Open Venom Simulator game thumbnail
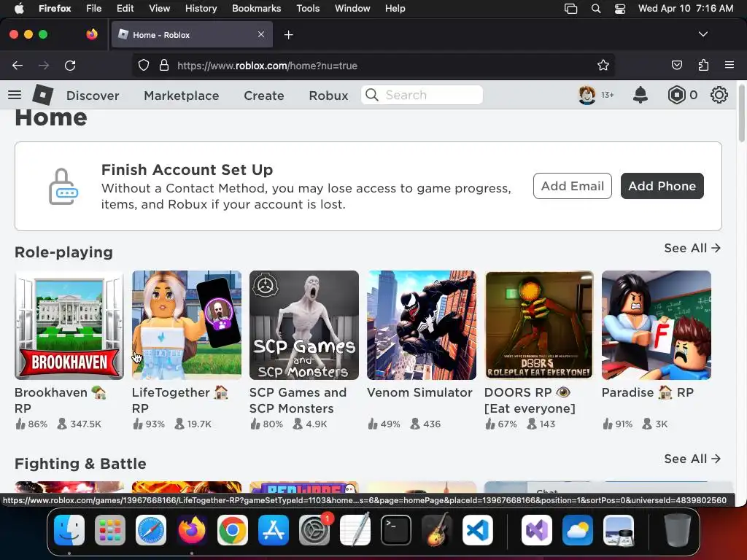 (422, 325)
